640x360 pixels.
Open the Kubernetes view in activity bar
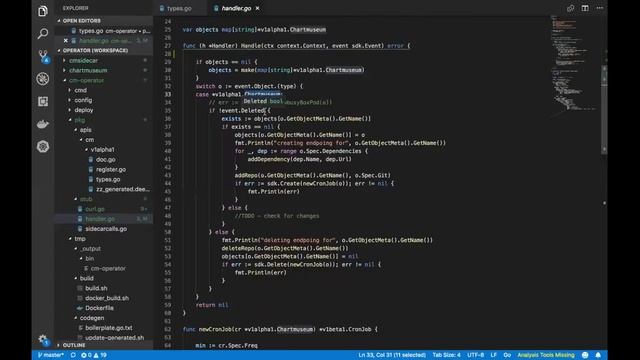[x=42, y=146]
